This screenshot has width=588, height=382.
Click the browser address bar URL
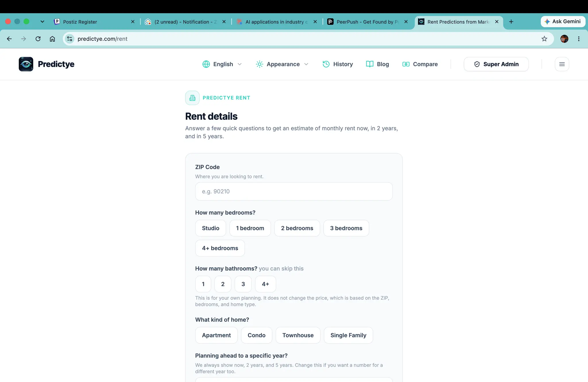coord(102,39)
